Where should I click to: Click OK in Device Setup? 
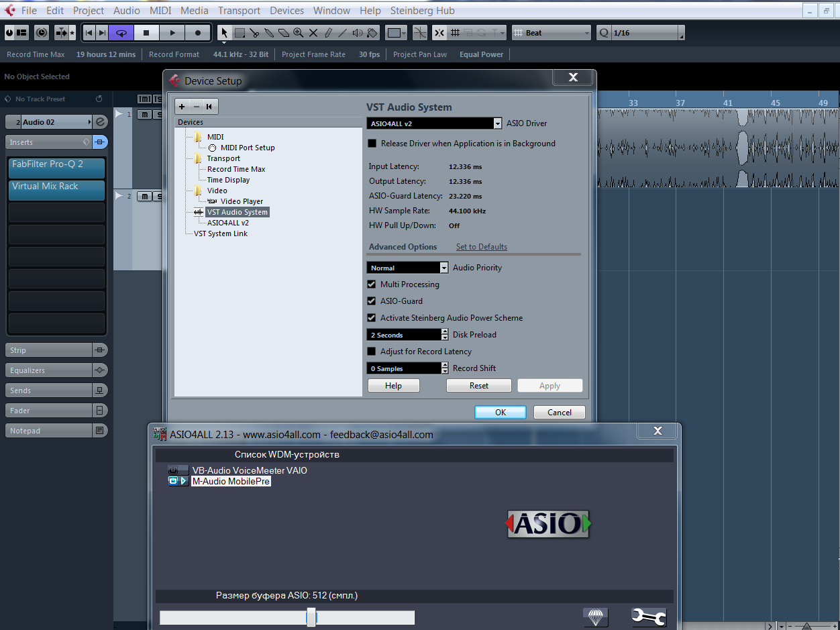click(x=501, y=413)
